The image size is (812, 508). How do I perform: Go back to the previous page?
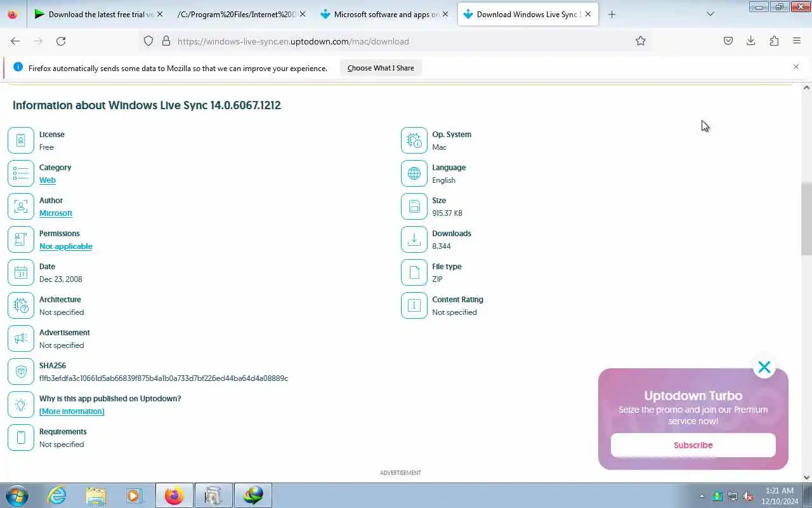click(x=15, y=41)
